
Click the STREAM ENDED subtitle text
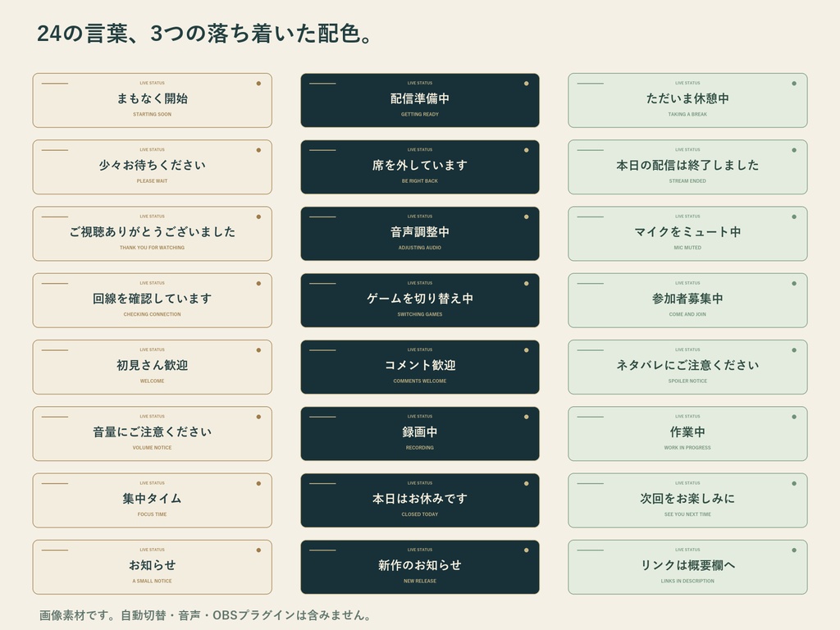(688, 181)
